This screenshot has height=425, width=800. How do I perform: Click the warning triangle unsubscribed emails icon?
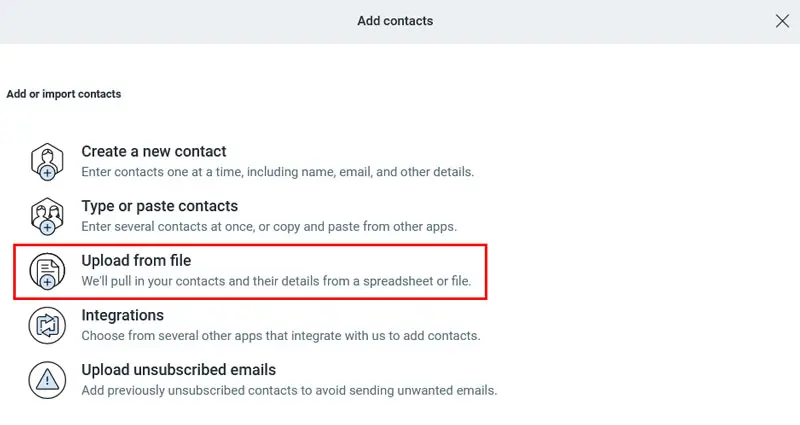tap(47, 380)
